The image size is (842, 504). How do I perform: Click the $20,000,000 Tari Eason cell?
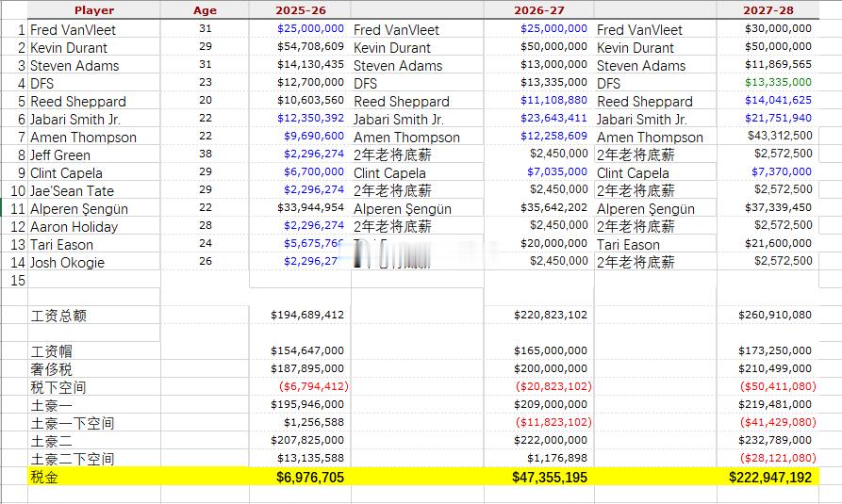[553, 243]
